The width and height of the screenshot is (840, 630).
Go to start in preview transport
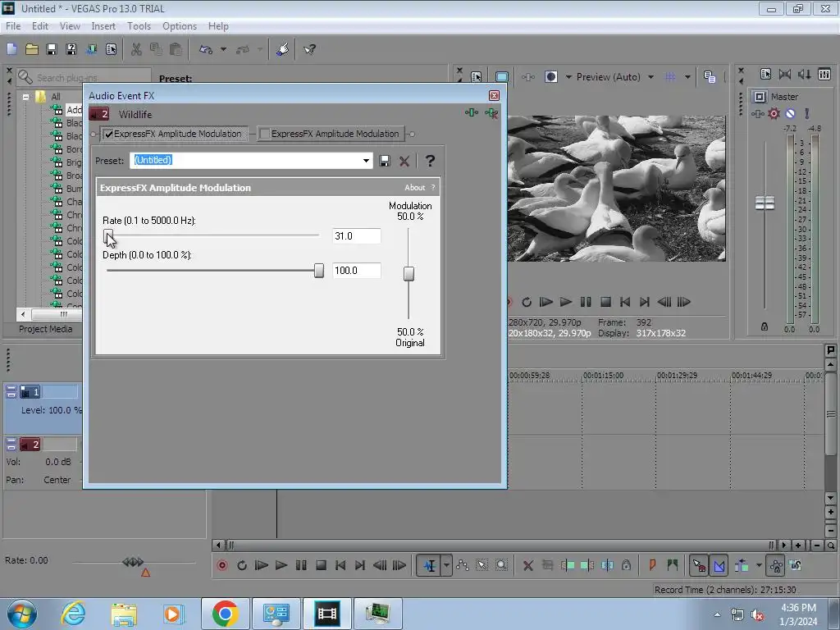[624, 302]
